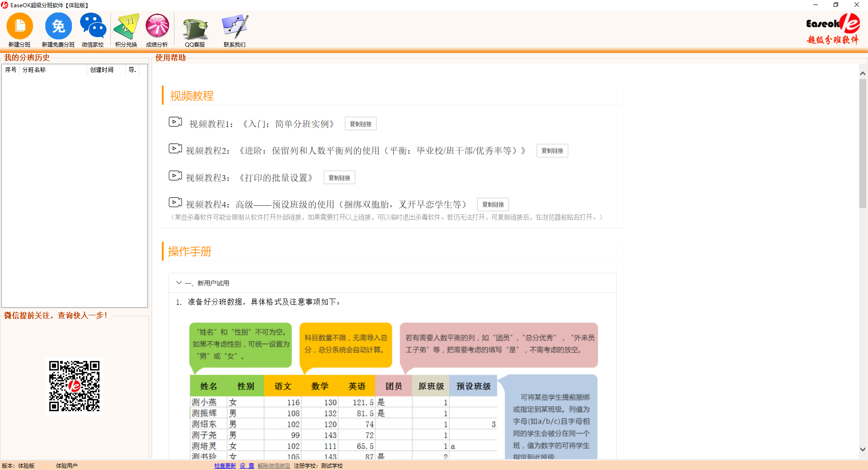Click the scroll up arrow of help panel
The image size is (868, 470).
[863, 73]
